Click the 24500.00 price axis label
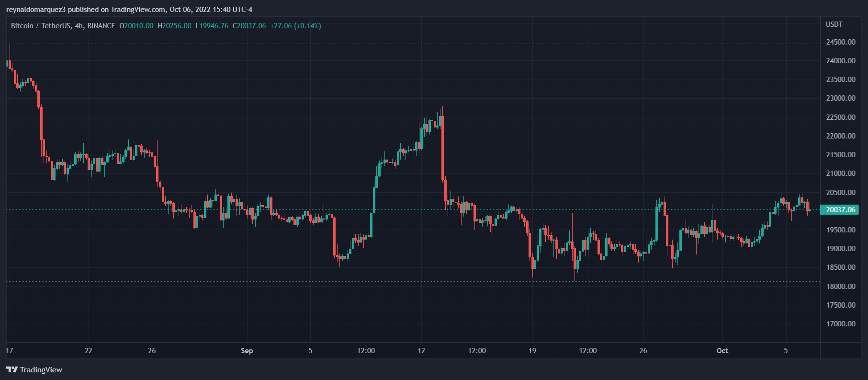This screenshot has width=868, height=380. click(x=841, y=42)
